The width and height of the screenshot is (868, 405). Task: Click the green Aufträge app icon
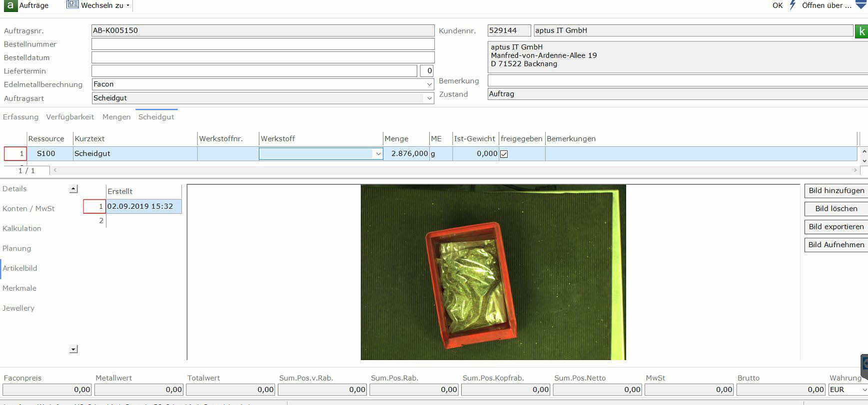10,5
